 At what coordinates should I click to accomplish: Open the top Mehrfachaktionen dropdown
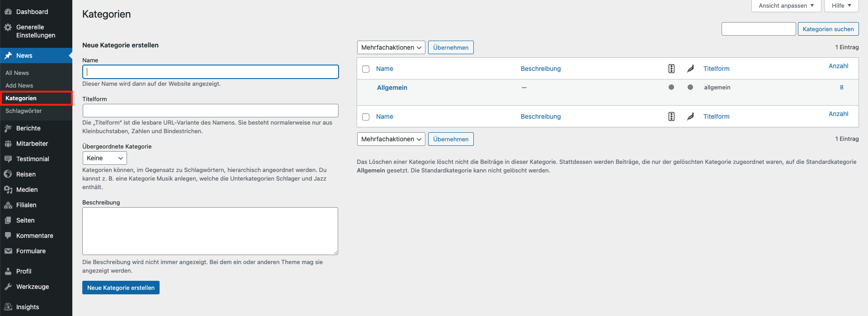[x=391, y=47]
